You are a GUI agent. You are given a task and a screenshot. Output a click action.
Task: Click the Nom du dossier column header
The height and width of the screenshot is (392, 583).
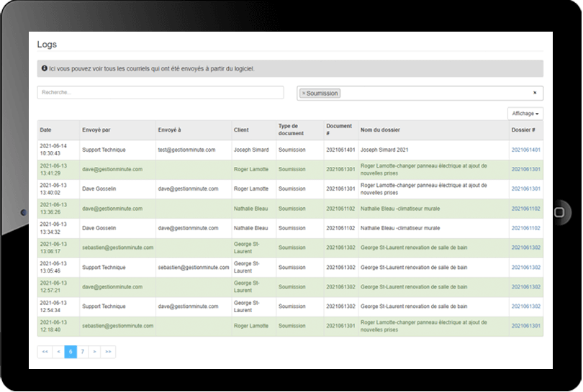pos(380,130)
